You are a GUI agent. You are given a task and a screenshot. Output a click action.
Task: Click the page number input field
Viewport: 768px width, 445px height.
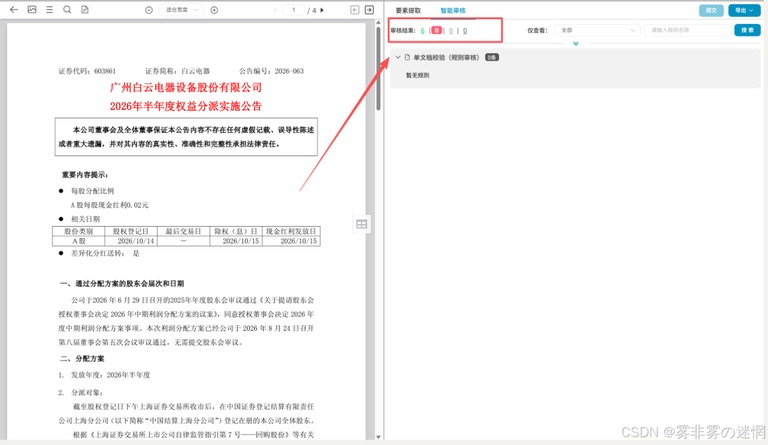(293, 10)
